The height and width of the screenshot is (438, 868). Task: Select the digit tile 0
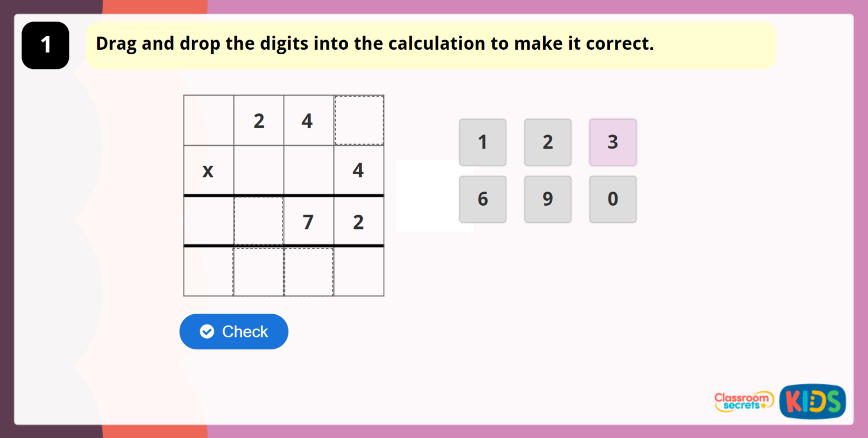(613, 199)
